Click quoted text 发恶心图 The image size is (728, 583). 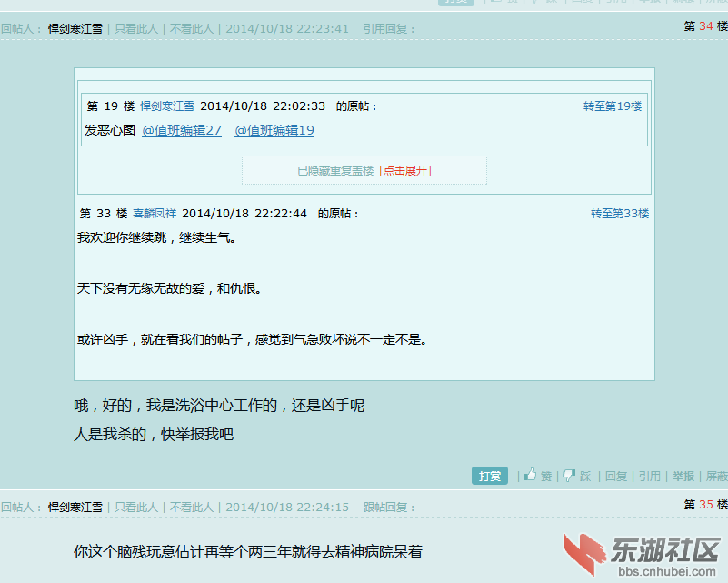(110, 130)
